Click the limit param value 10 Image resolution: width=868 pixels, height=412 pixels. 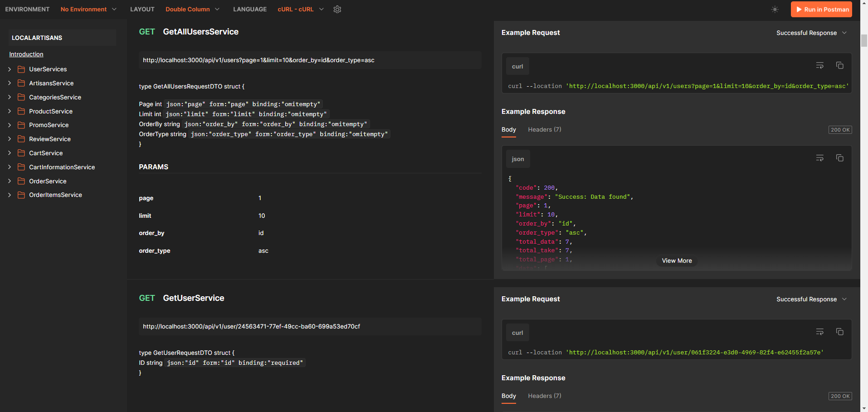pyautogui.click(x=262, y=216)
